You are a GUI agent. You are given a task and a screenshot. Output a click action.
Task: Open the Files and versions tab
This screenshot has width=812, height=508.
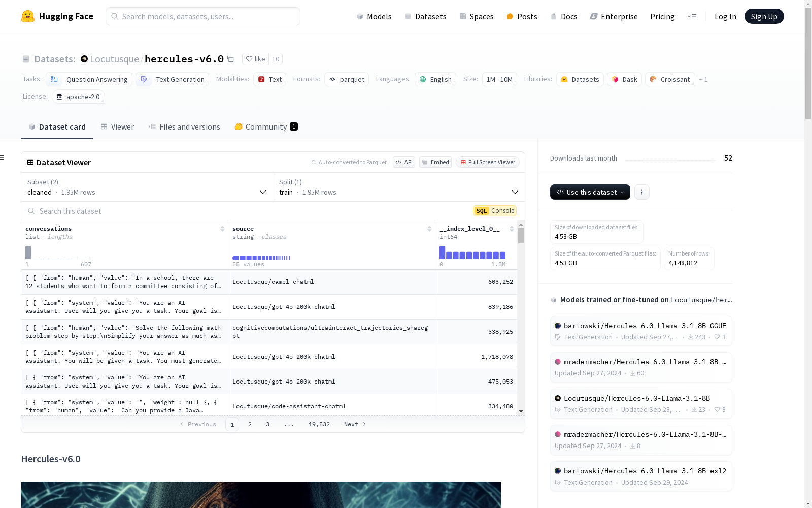point(184,127)
